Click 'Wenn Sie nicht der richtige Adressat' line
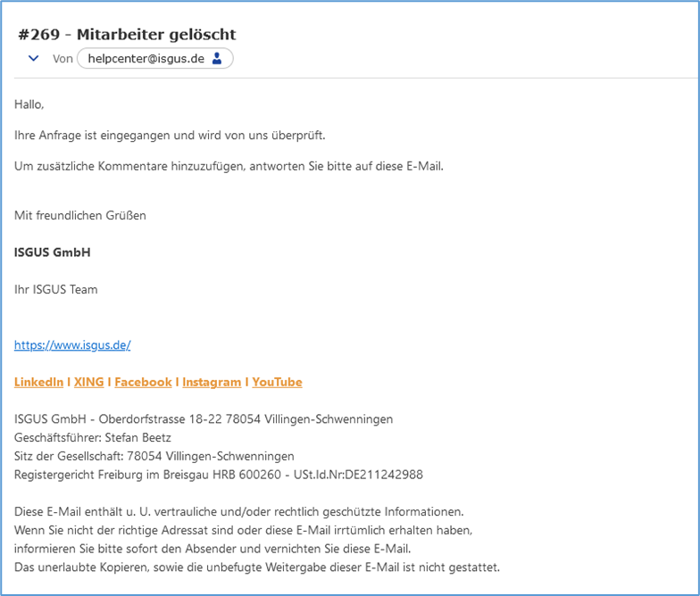Screen dimensions: 700x596 pyautogui.click(x=243, y=530)
